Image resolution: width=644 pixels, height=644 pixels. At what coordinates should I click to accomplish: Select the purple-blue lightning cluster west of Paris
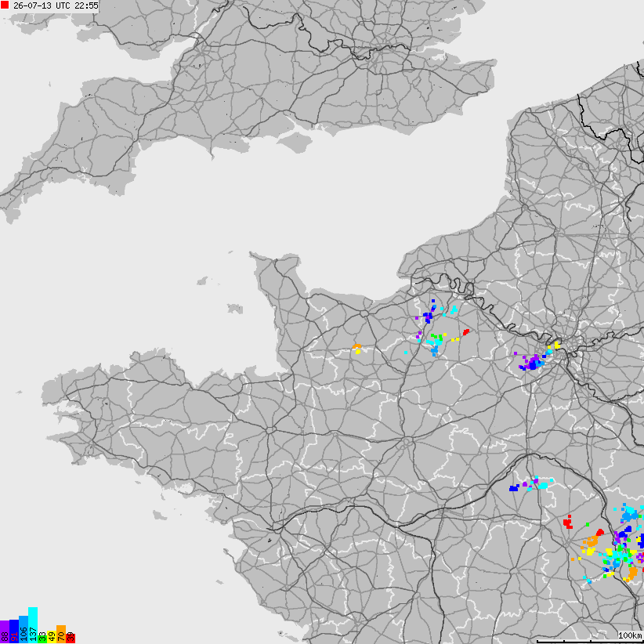coord(532,363)
